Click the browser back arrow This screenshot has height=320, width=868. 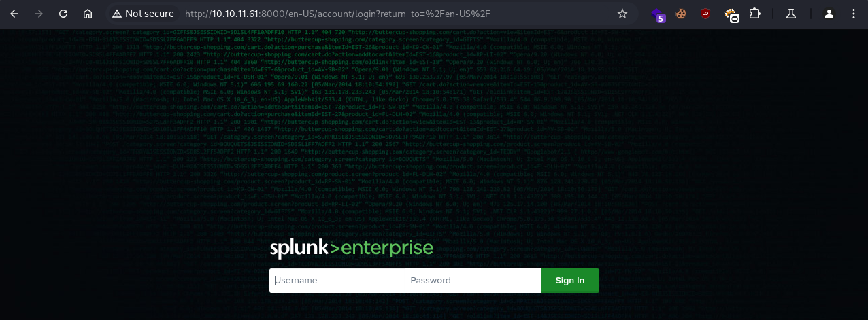[15, 14]
